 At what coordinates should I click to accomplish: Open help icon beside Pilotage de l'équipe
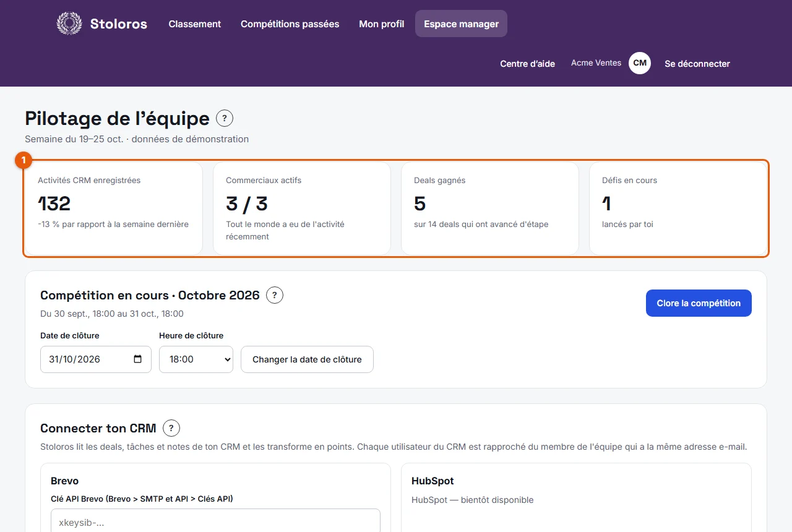(225, 118)
